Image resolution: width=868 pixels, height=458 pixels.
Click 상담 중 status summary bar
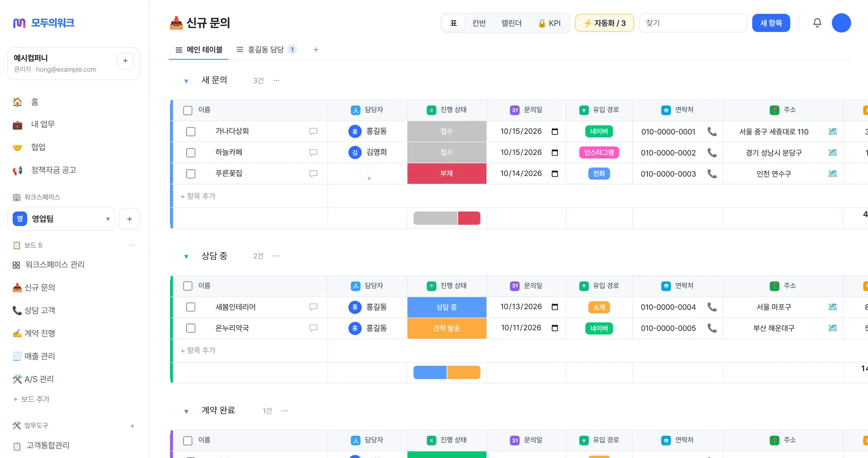[447, 372]
